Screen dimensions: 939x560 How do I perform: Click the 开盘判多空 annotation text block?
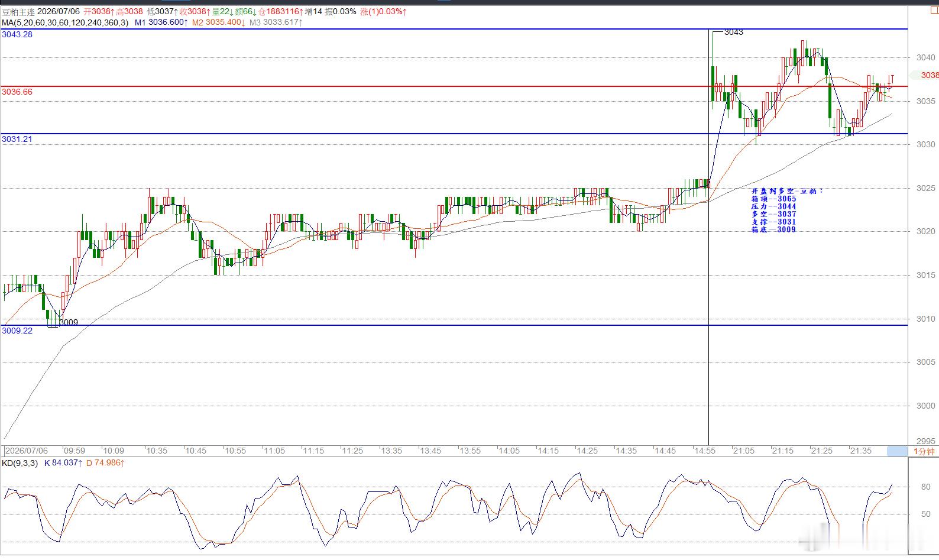click(x=786, y=210)
